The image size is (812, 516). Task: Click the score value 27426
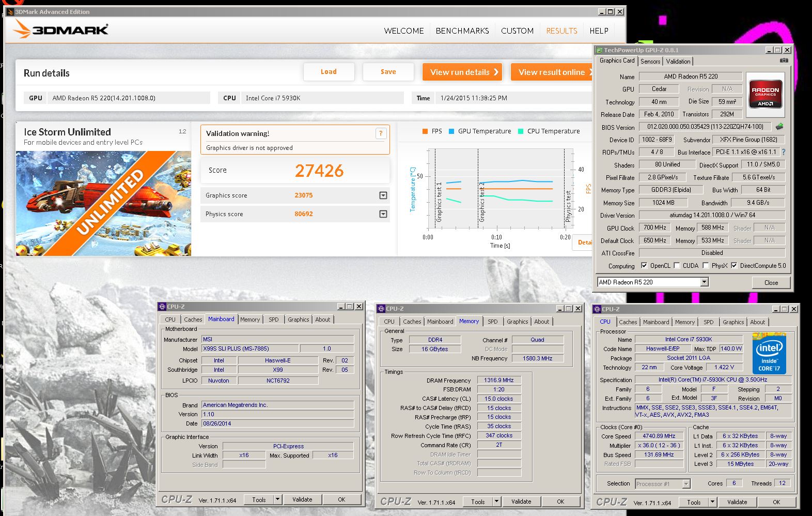[319, 171]
